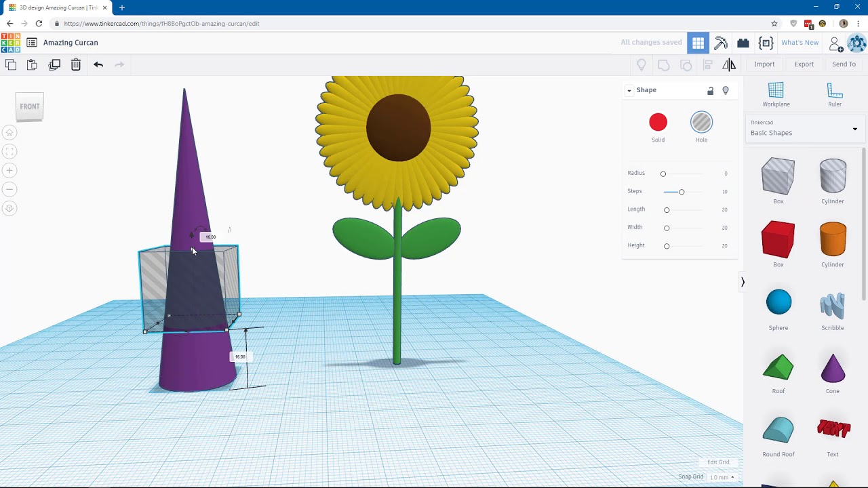The width and height of the screenshot is (868, 488).
Task: Open Codeblocks braces icon
Action: pos(766,43)
